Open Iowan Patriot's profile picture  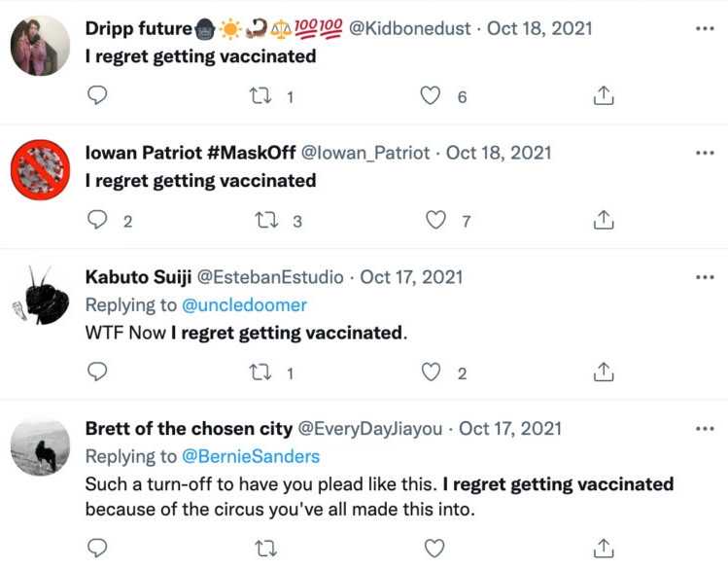tap(40, 170)
